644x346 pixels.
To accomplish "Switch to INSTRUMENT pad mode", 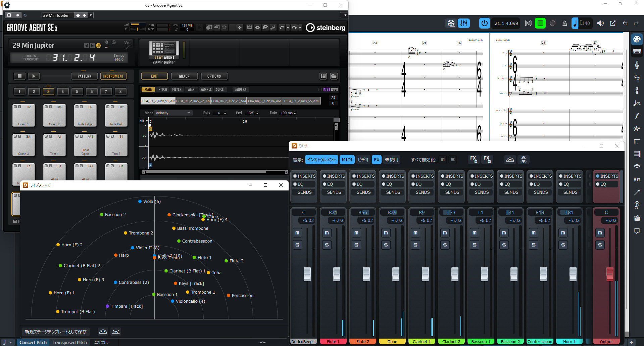I will (113, 76).
